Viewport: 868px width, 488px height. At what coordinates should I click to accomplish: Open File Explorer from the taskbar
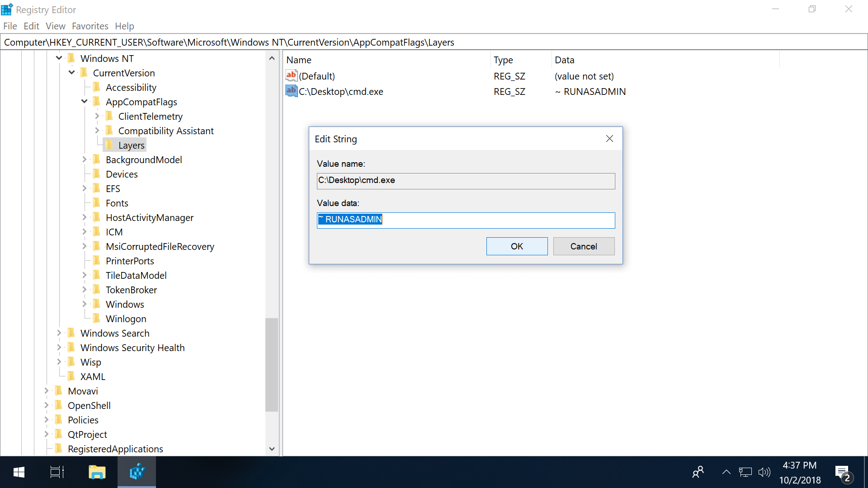click(x=97, y=472)
